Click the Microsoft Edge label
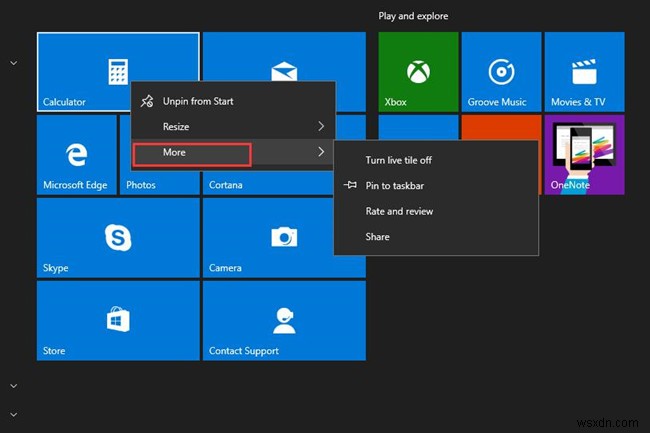 pos(75,185)
